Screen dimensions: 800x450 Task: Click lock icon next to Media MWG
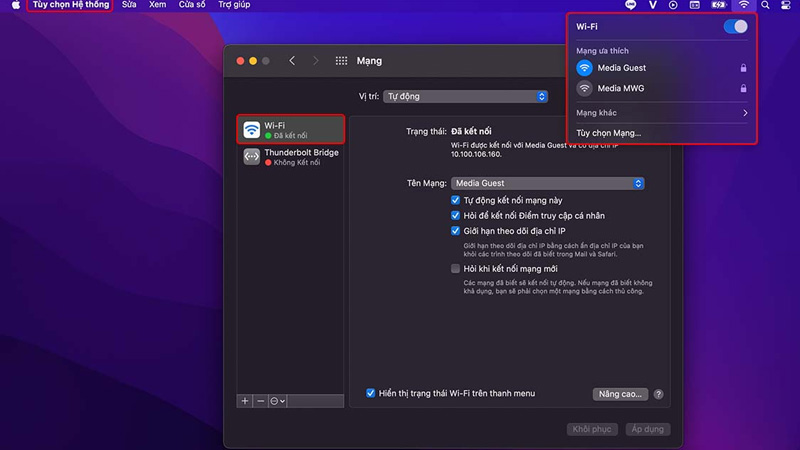tap(743, 88)
